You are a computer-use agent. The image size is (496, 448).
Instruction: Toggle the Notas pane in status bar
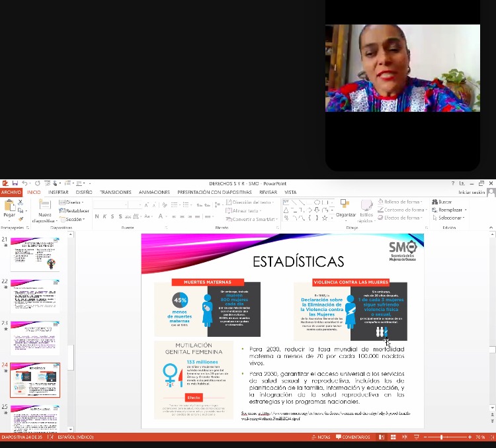click(x=321, y=437)
